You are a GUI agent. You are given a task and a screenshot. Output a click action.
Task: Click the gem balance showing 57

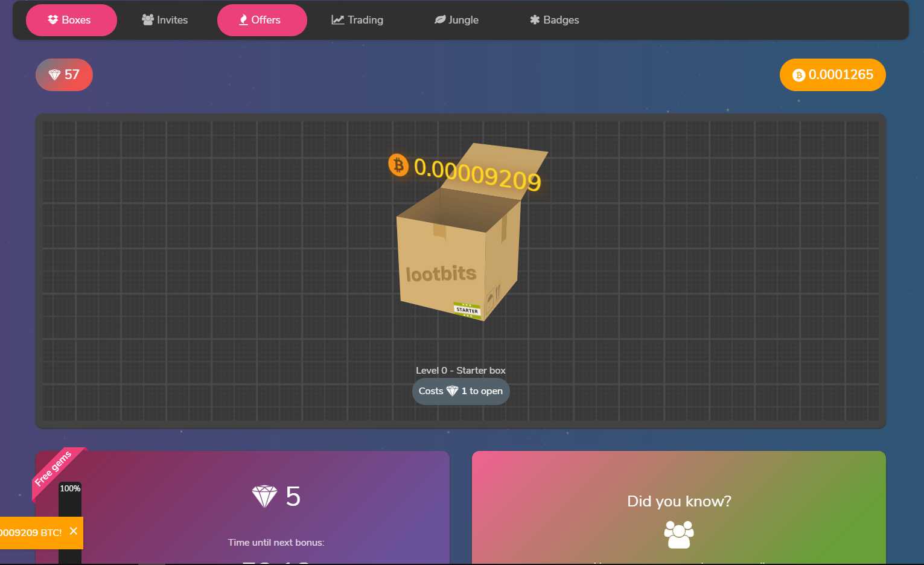pyautogui.click(x=64, y=75)
